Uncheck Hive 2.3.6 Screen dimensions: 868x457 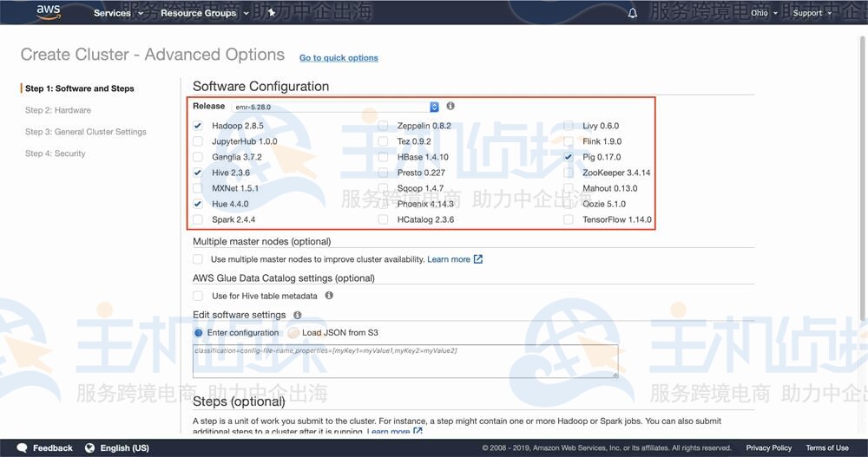198,173
